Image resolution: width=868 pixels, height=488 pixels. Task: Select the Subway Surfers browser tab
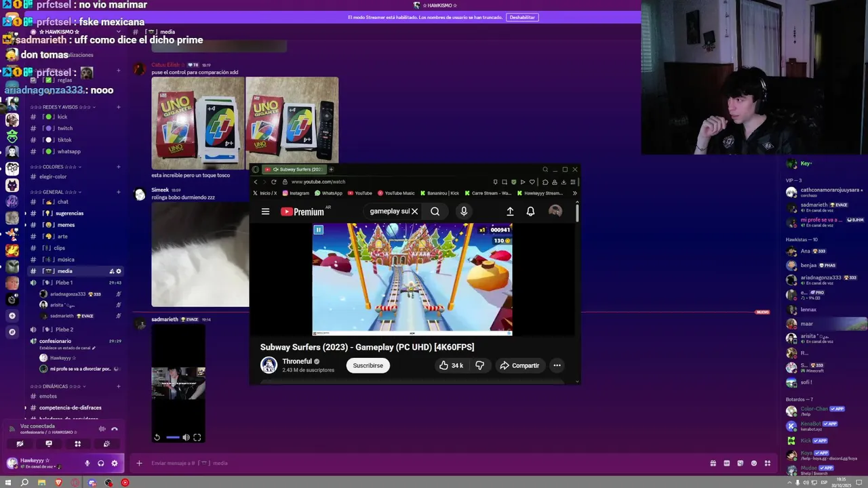tap(295, 169)
